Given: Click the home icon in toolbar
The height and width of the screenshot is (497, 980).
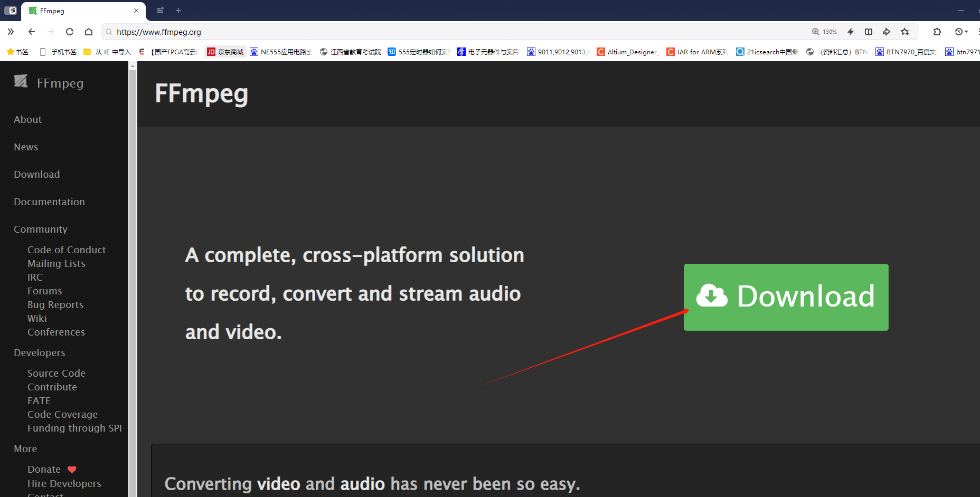Looking at the screenshot, I should [89, 32].
